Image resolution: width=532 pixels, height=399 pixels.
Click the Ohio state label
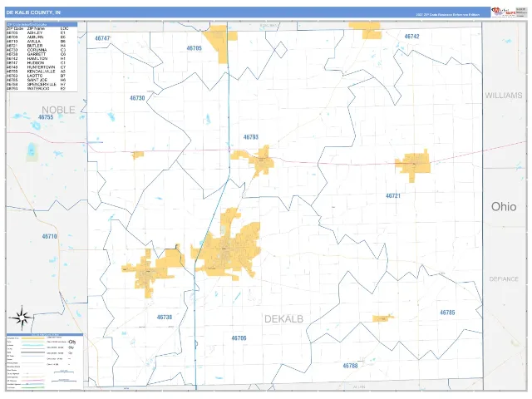[504, 207]
